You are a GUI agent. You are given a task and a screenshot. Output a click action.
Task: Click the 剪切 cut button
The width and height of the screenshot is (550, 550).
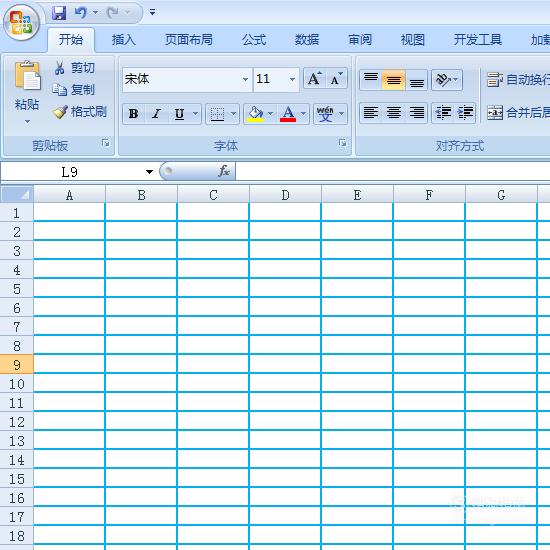click(x=74, y=67)
